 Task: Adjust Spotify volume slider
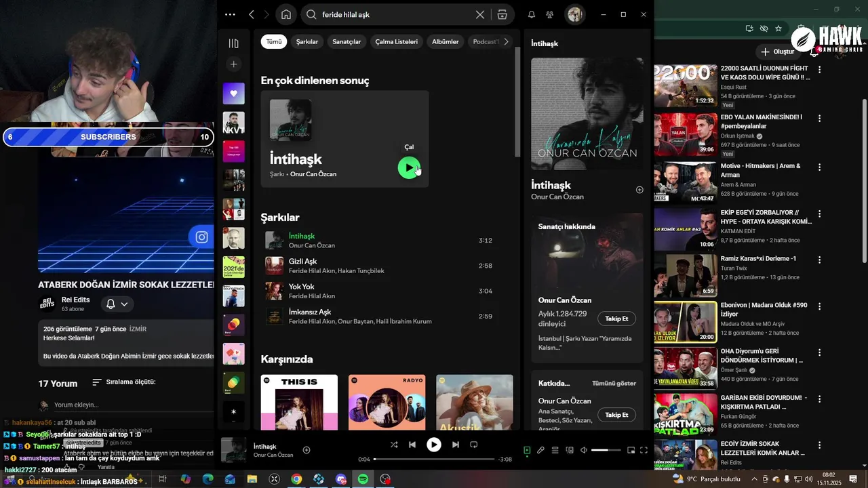click(606, 450)
